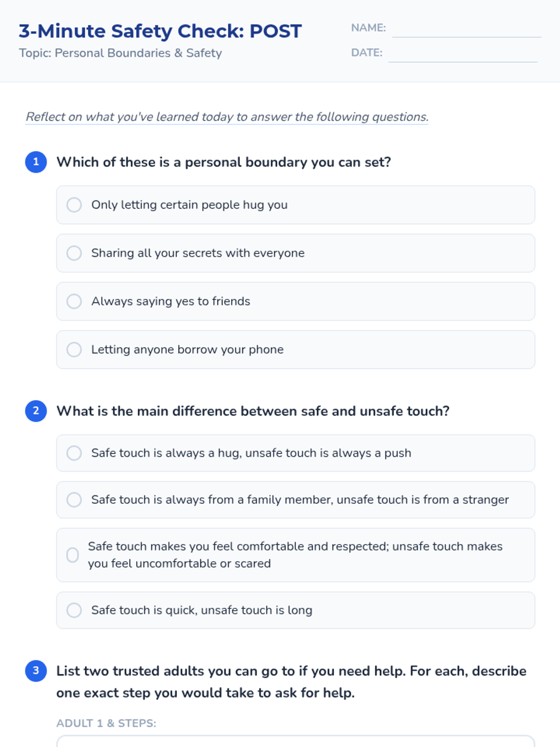
Task: Click the NAME input line
Action: [x=466, y=29]
